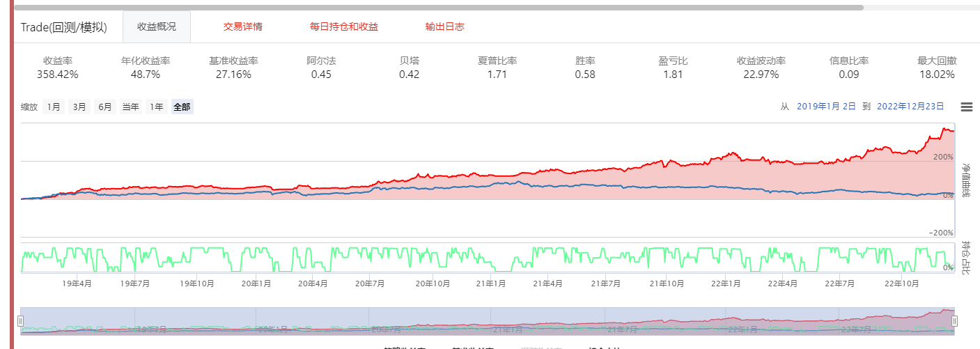This screenshot has height=349, width=980.
Task: Pick the 1年 zoom range
Action: click(x=158, y=107)
